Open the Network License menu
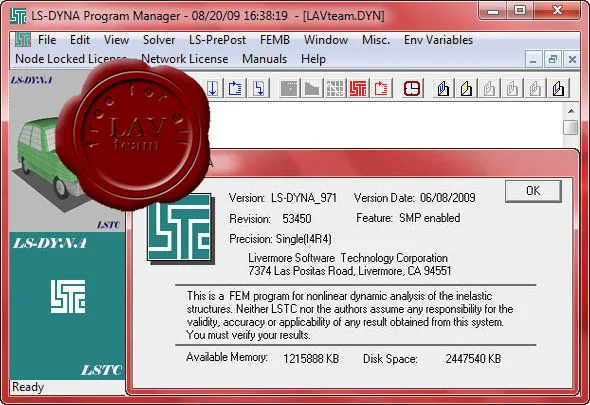590x405 pixels. coord(184,59)
